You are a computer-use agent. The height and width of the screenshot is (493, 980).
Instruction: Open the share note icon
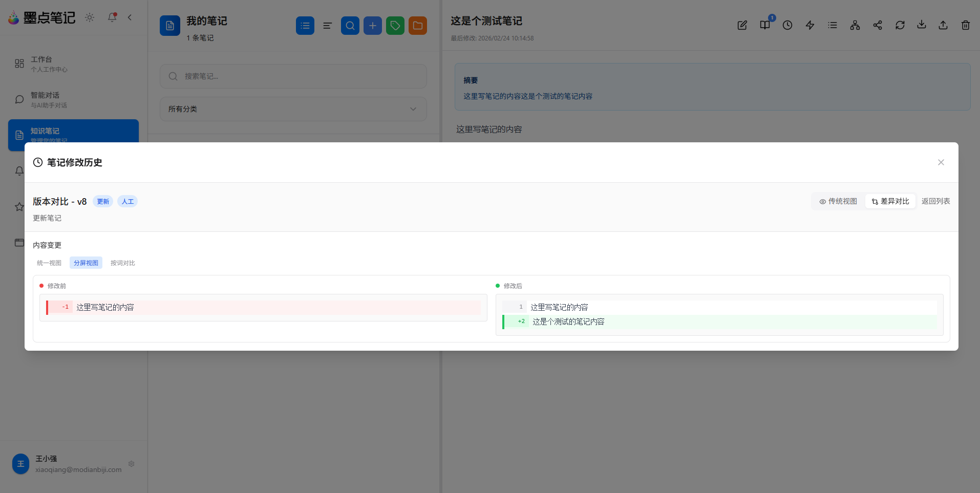[x=877, y=25]
